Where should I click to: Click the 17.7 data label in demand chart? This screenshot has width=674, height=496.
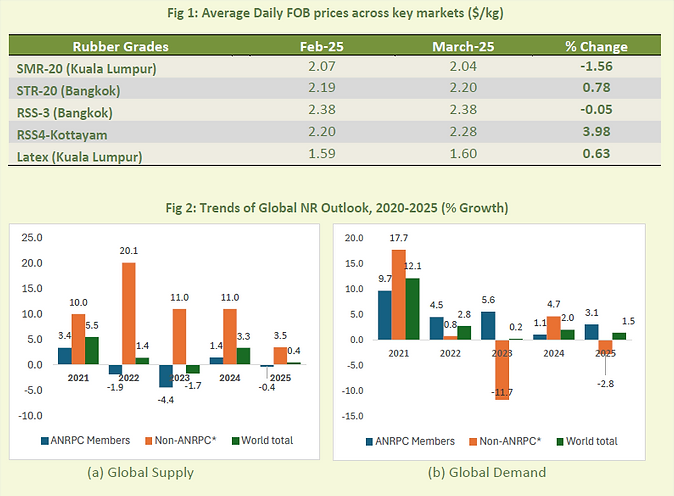tap(398, 238)
